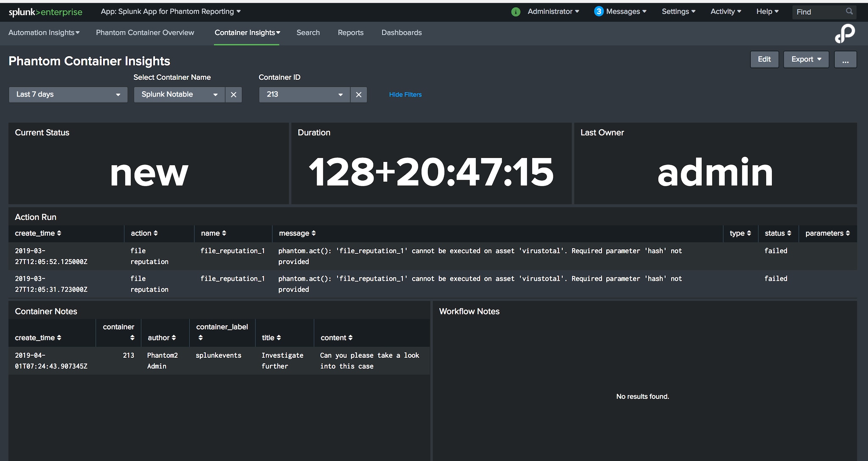This screenshot has width=868, height=461.
Task: Go to Phantom Container Overview
Action: pyautogui.click(x=145, y=33)
